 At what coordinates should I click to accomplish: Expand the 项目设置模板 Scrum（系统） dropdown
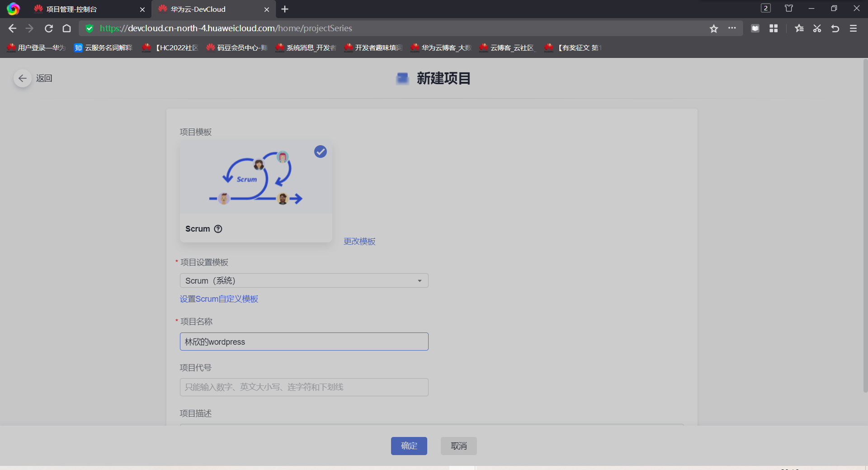304,280
